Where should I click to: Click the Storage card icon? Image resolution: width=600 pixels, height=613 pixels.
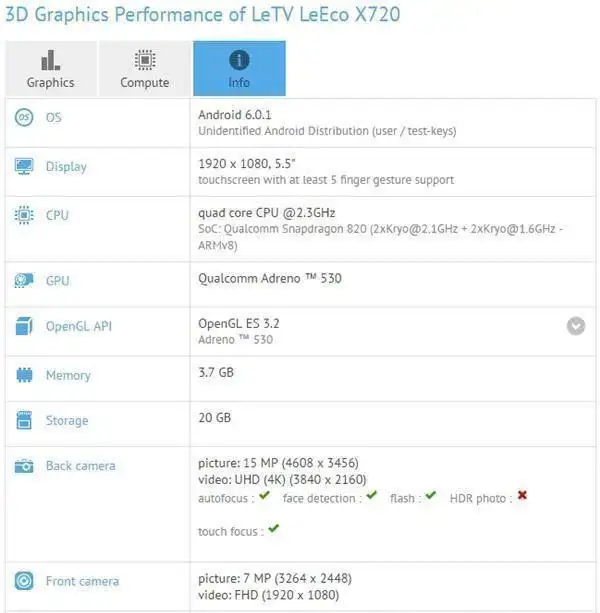[x=24, y=420]
